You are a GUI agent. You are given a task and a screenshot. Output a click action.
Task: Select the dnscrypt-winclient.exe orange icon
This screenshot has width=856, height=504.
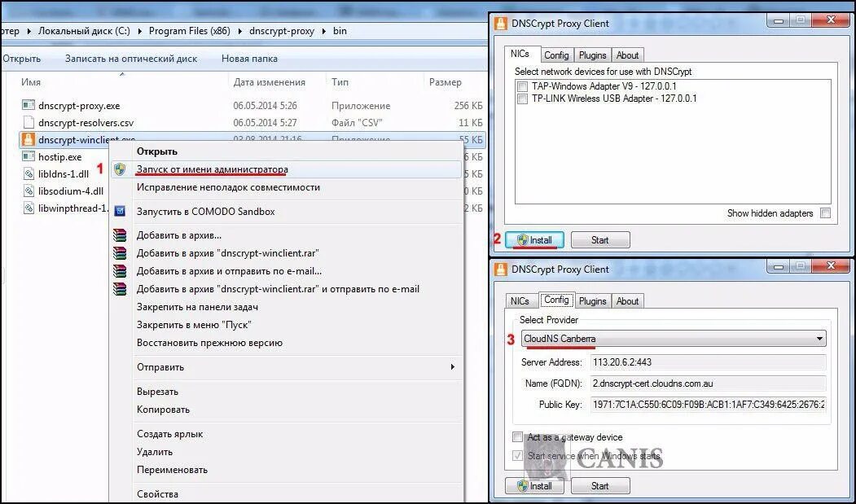pyautogui.click(x=29, y=140)
